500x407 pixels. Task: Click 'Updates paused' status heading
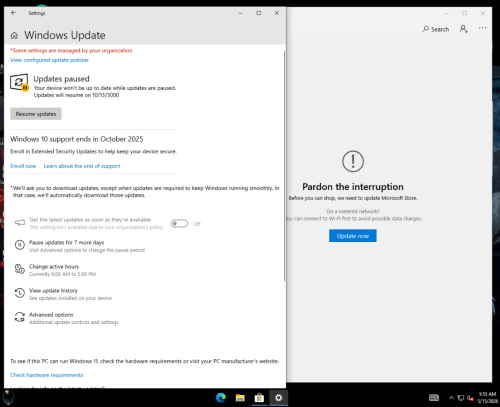(61, 79)
